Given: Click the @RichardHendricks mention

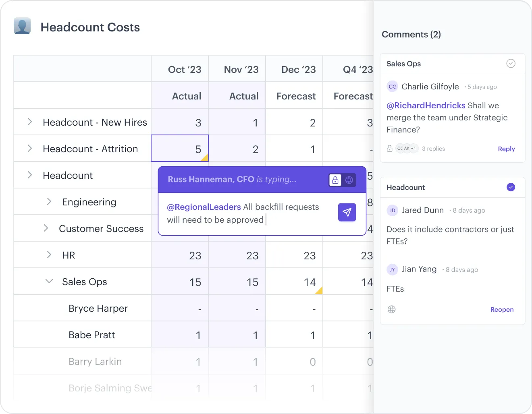Looking at the screenshot, I should [x=426, y=106].
